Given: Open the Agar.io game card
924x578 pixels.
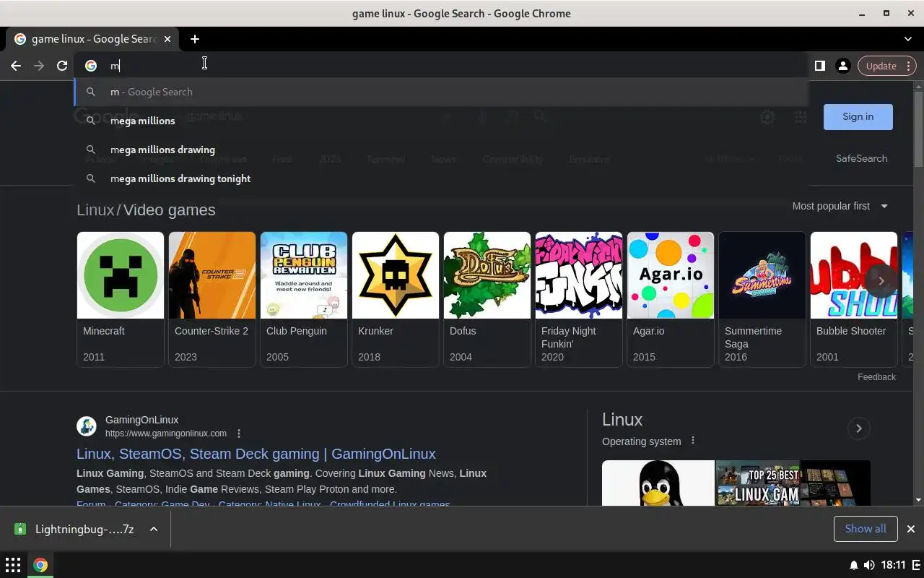Looking at the screenshot, I should click(x=670, y=299).
